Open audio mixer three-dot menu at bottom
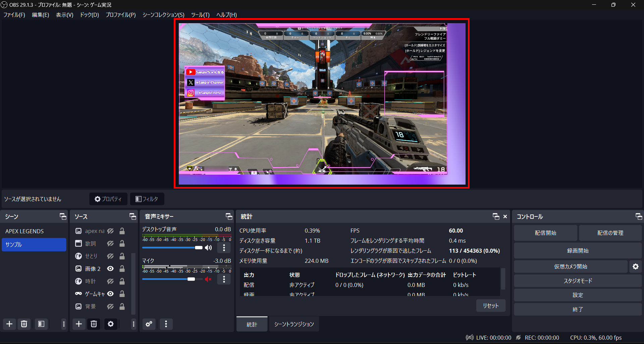This screenshot has width=644, height=344. (166, 324)
